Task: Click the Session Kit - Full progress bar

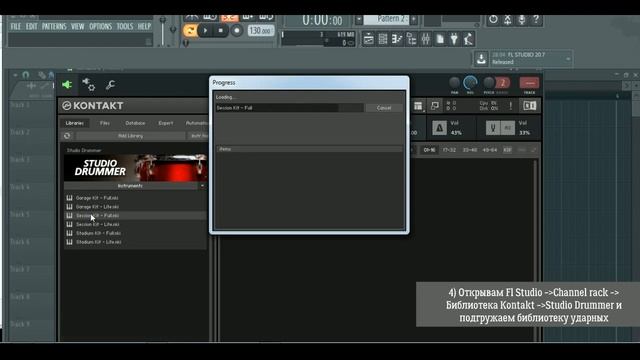Action: point(290,108)
